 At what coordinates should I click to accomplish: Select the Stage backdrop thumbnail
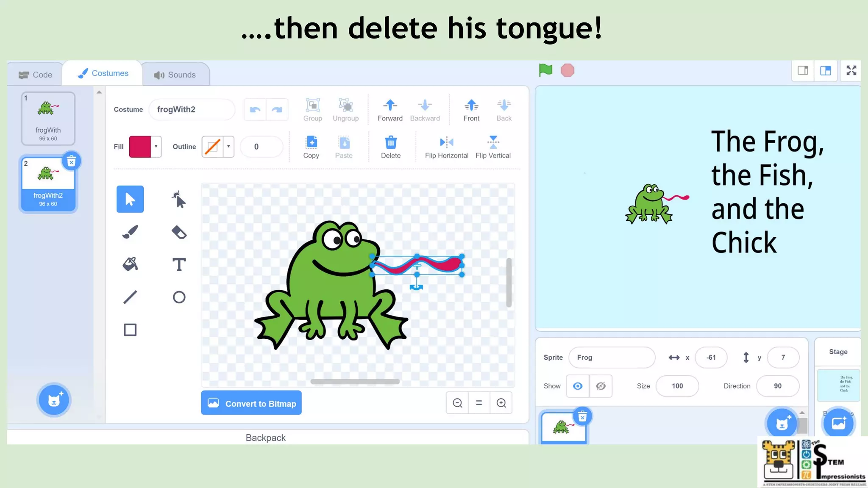[x=838, y=385]
